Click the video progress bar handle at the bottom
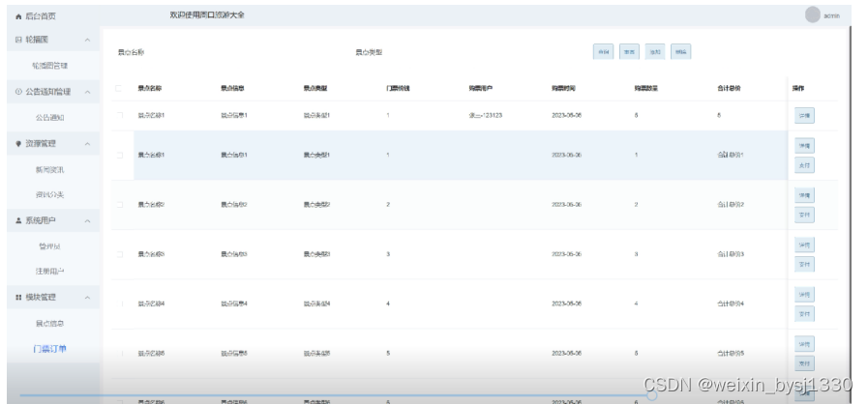This screenshot has height=404, width=868. pyautogui.click(x=651, y=395)
